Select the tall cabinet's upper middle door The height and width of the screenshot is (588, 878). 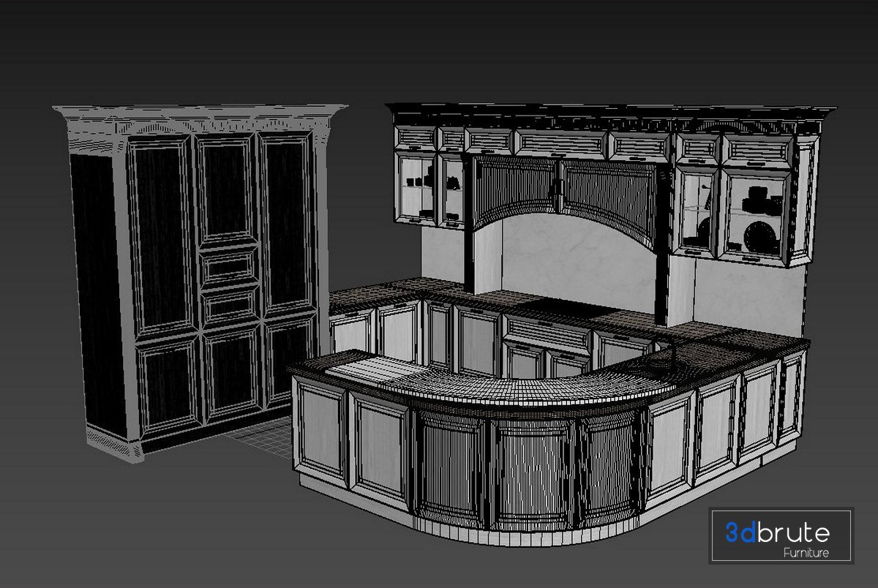(x=227, y=186)
